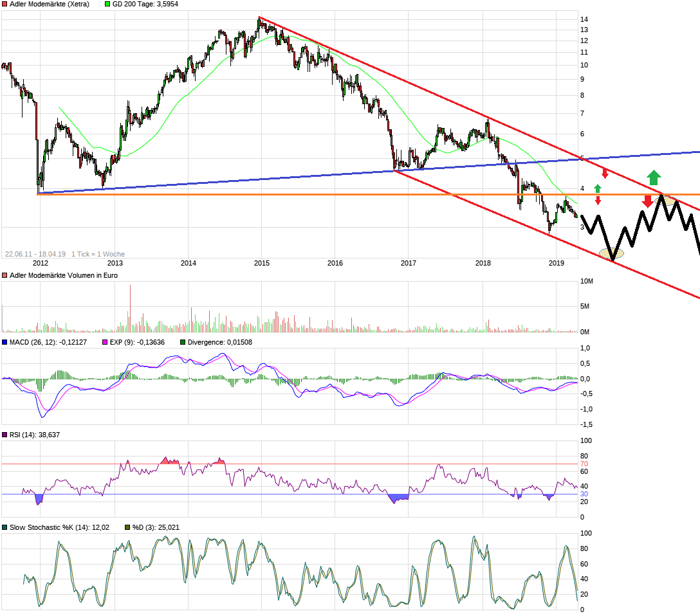Click the 2019 year label on the time axis
Image resolution: width=700 pixels, height=616 pixels.
click(557, 263)
